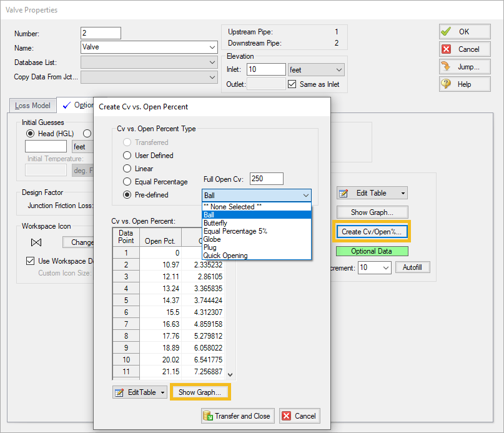Select the Head (HGL) initial guess radio
Screen dimensions: 504x433
(30, 134)
